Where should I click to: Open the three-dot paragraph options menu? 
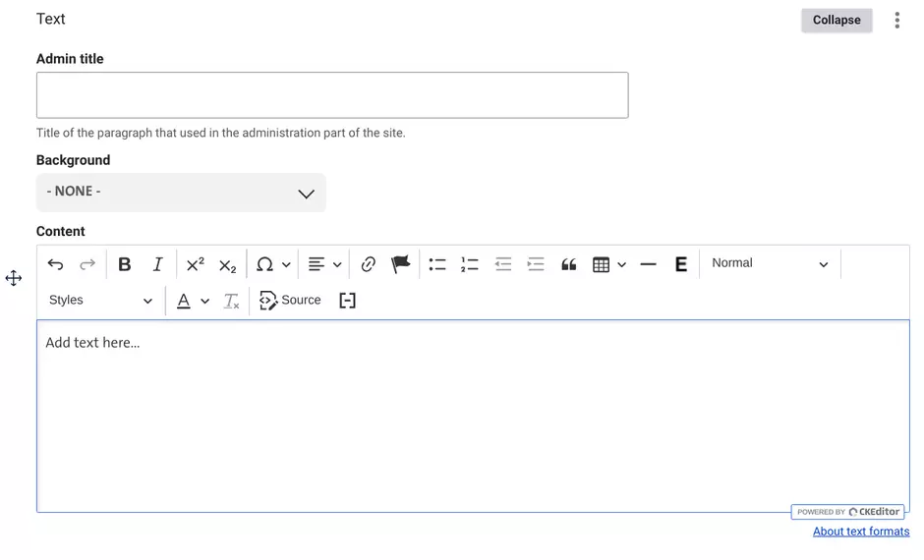(896, 20)
